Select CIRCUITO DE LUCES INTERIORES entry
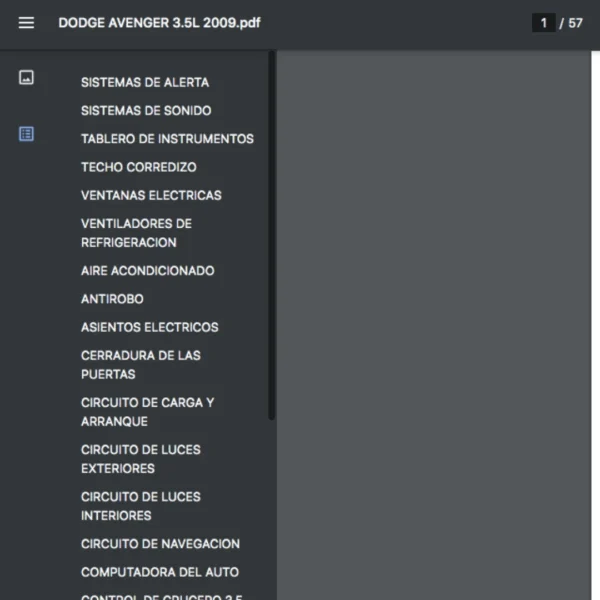This screenshot has width=600, height=600. click(140, 506)
